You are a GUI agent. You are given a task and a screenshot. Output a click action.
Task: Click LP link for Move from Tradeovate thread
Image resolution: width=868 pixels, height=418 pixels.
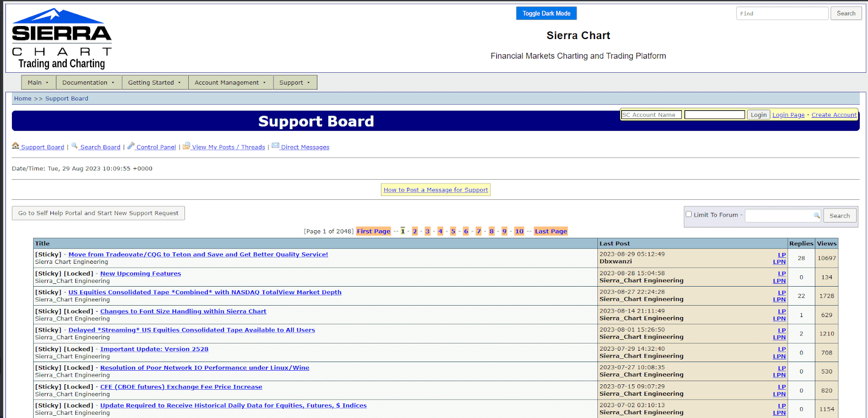click(x=782, y=255)
